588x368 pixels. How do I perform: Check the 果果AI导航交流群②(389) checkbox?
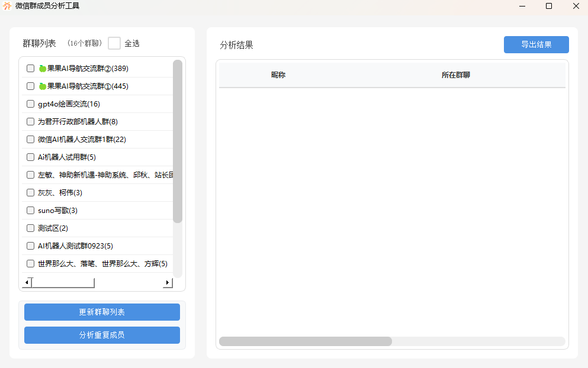[x=30, y=68]
